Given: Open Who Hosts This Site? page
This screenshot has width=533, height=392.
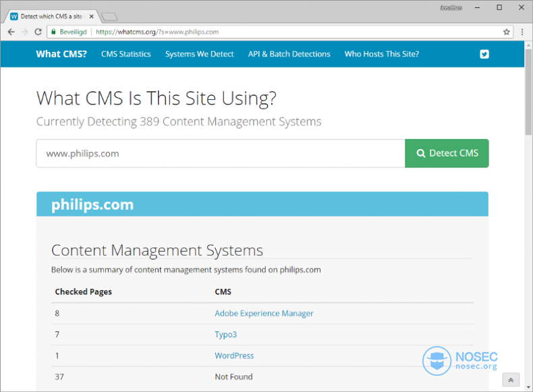Looking at the screenshot, I should point(382,54).
